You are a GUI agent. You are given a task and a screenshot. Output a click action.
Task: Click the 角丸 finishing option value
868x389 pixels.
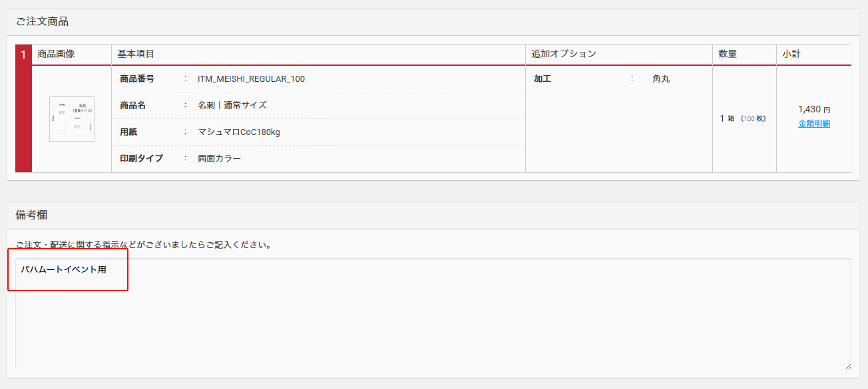[661, 79]
